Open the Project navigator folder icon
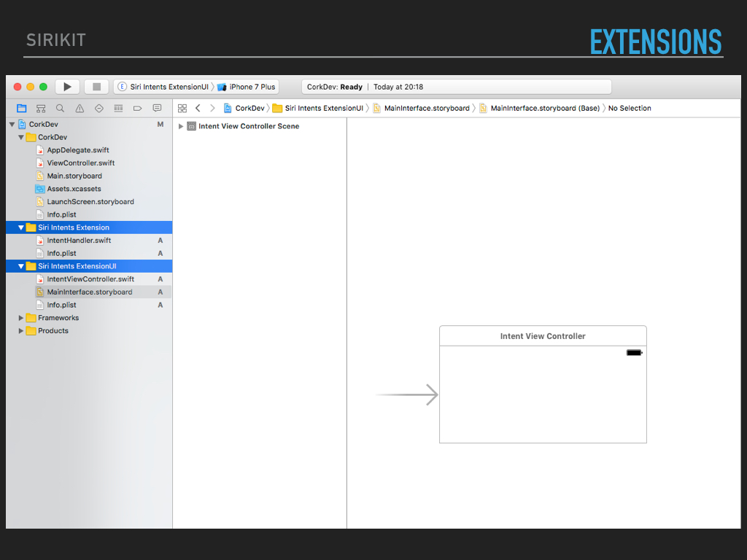747x560 pixels. click(21, 109)
